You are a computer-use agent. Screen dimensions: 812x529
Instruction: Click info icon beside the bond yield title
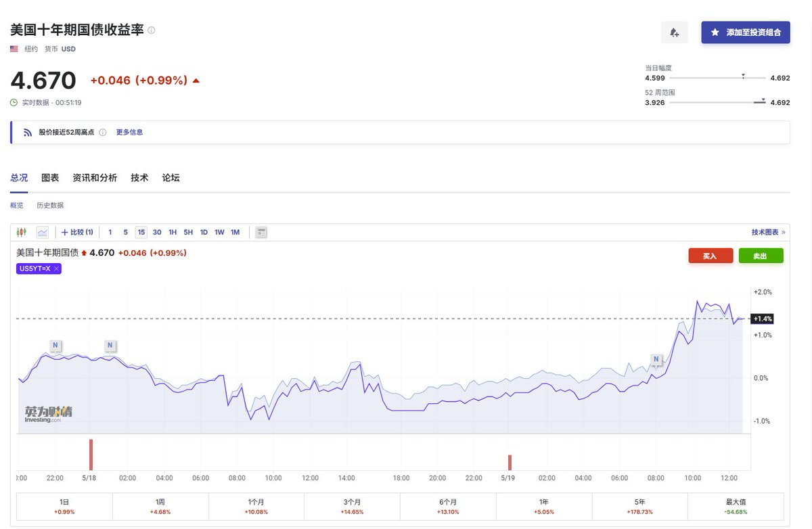click(152, 30)
